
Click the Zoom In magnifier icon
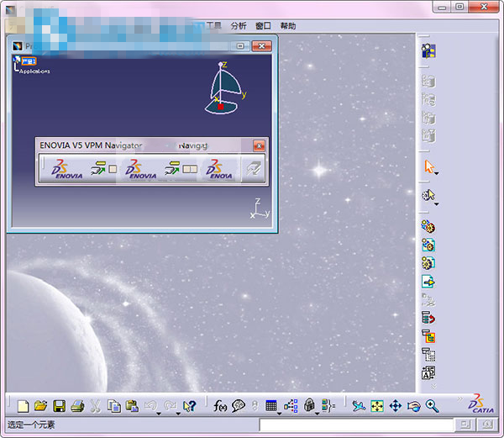tap(432, 406)
